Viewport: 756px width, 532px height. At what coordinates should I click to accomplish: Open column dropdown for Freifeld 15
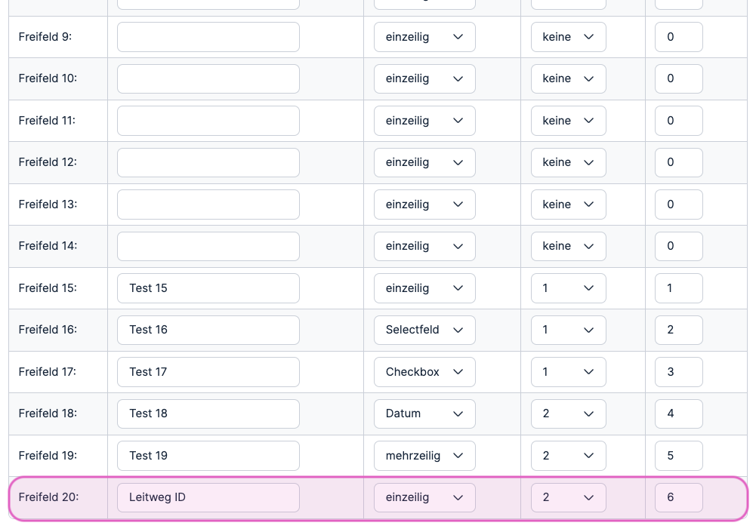(x=568, y=288)
